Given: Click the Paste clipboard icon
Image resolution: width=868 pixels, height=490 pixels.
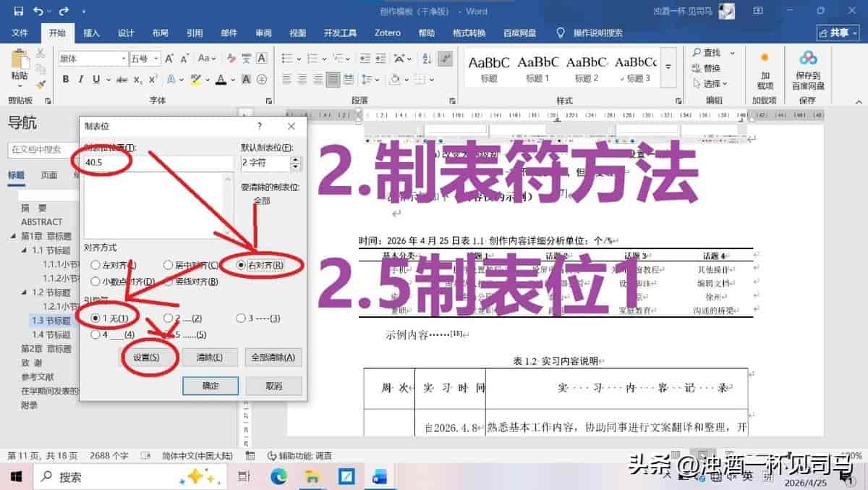Looking at the screenshot, I should tap(20, 60).
